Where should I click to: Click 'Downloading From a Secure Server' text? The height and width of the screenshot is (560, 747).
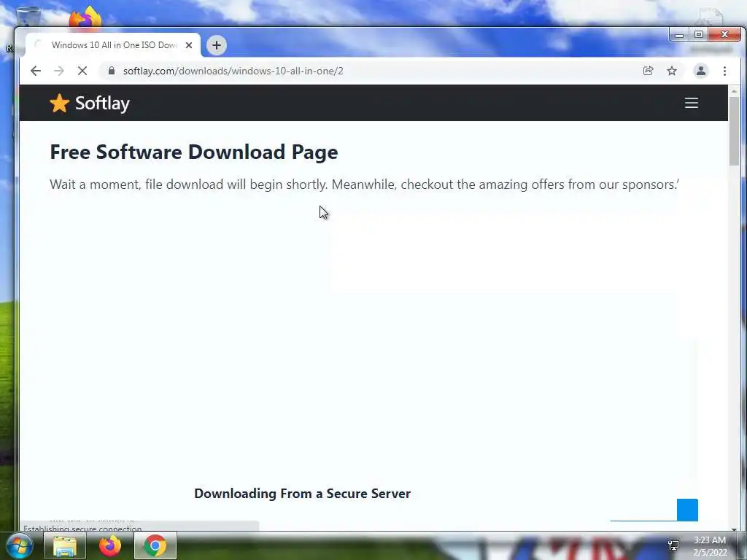(302, 494)
